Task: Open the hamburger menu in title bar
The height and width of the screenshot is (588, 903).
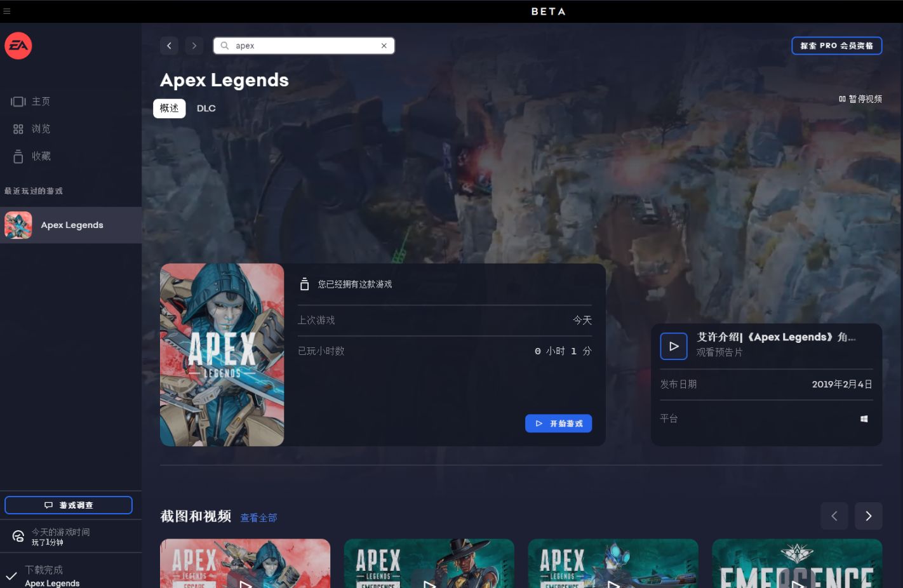Action: coord(7,11)
